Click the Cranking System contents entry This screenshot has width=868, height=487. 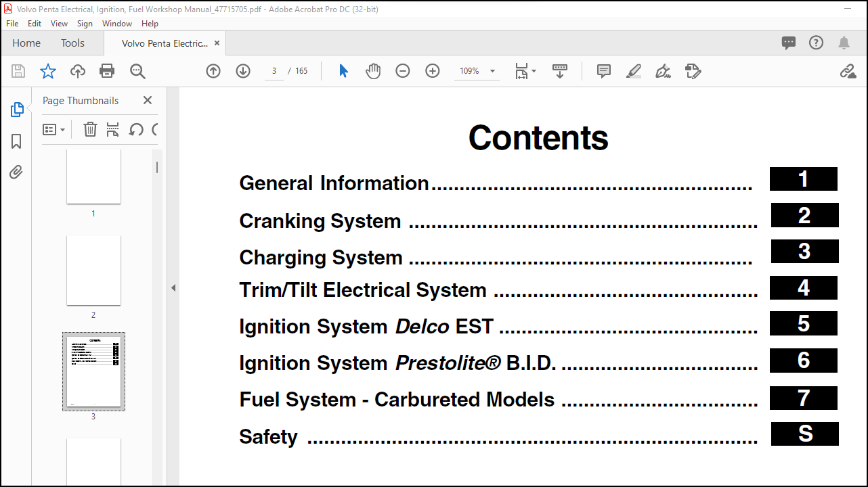click(498, 221)
